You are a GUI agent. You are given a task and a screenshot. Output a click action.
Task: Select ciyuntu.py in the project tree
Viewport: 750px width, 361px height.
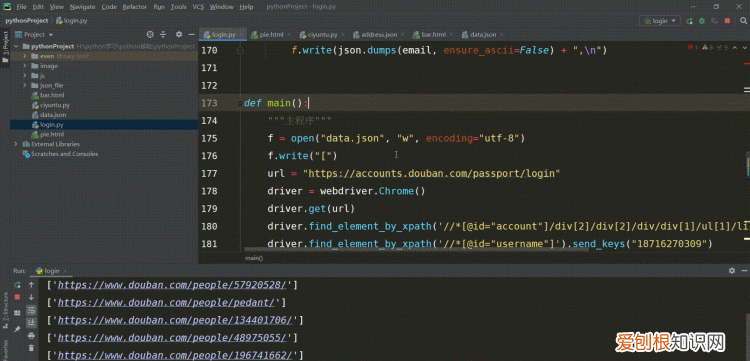point(55,105)
